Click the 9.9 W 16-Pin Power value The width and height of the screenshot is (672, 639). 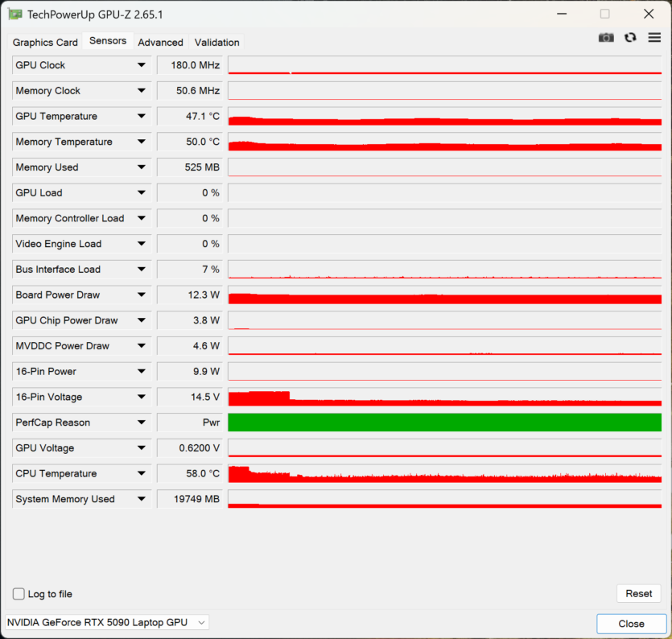(190, 371)
